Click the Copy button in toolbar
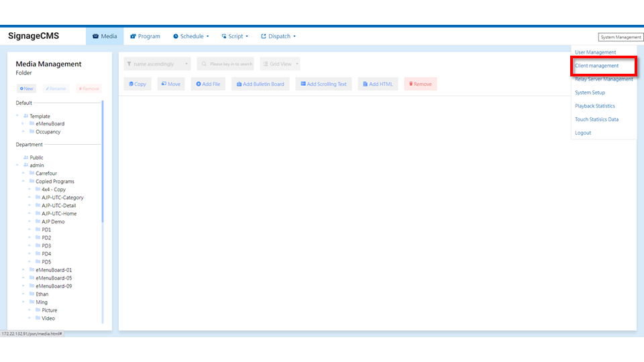This screenshot has width=644, height=362. [x=138, y=84]
